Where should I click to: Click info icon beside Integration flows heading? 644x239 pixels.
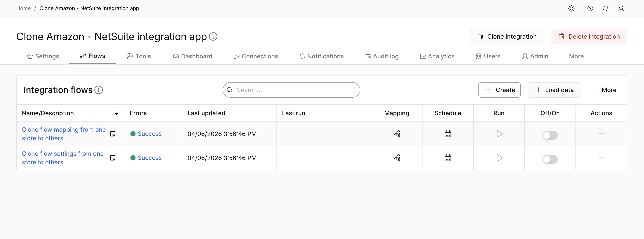(x=99, y=90)
